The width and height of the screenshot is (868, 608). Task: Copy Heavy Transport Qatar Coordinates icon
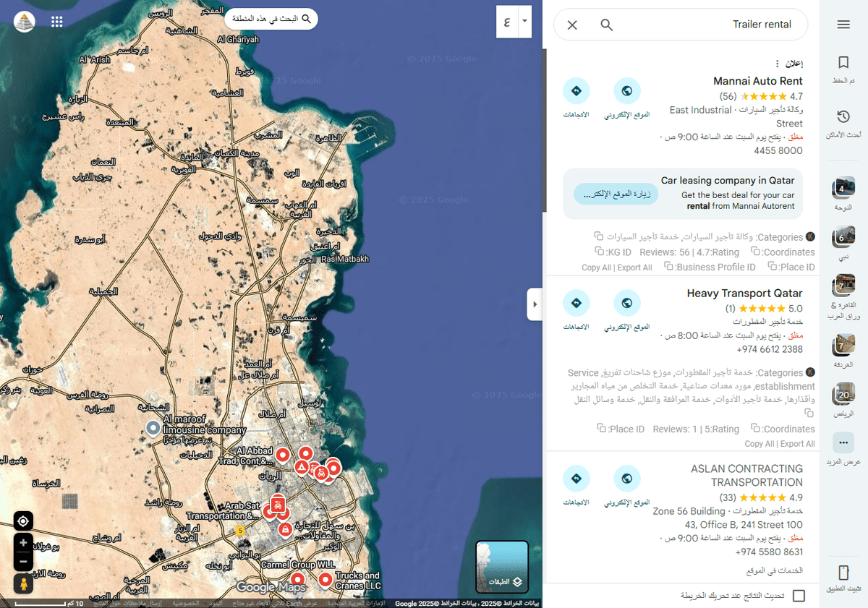coord(755,428)
